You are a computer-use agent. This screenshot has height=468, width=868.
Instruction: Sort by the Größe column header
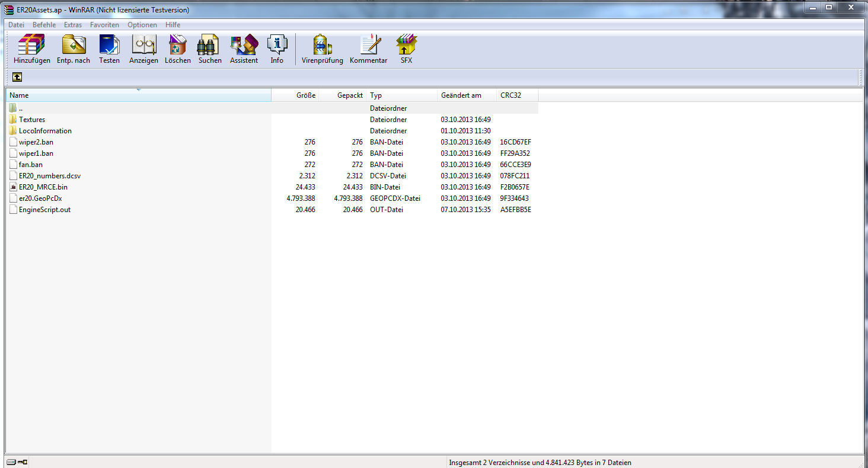click(295, 95)
